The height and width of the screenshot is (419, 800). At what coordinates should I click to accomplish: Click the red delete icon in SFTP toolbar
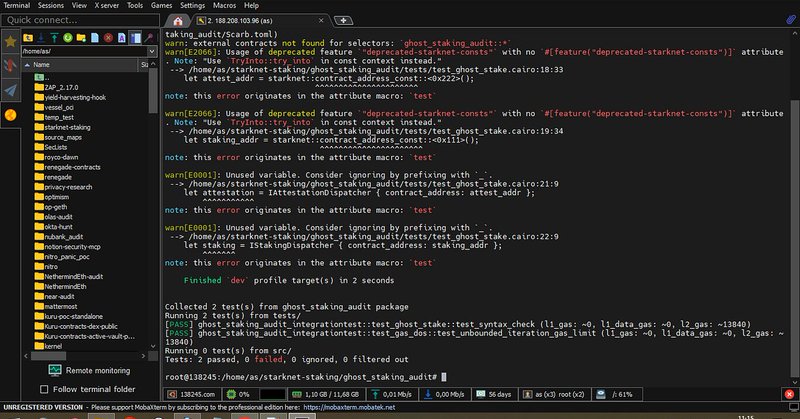pos(107,38)
